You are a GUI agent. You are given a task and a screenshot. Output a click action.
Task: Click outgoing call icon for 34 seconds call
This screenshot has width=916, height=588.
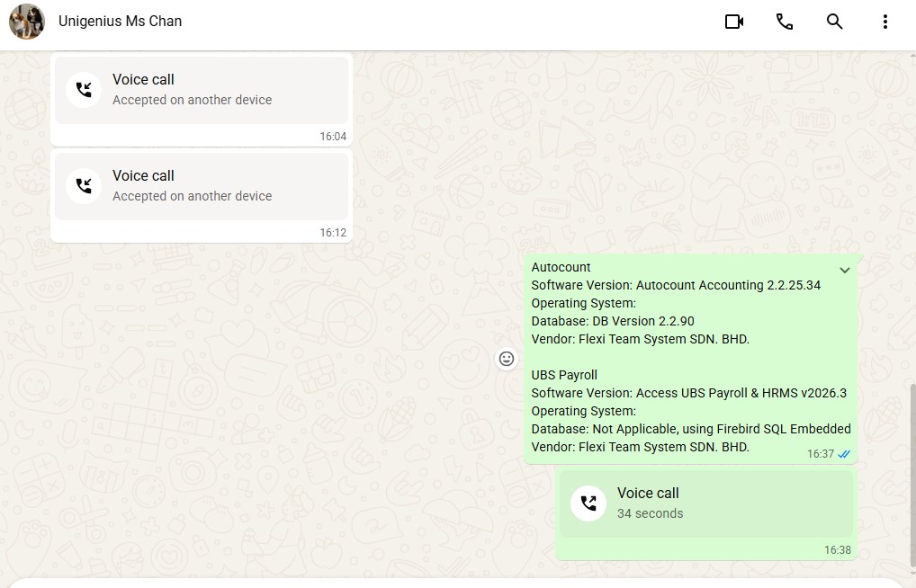click(x=588, y=503)
